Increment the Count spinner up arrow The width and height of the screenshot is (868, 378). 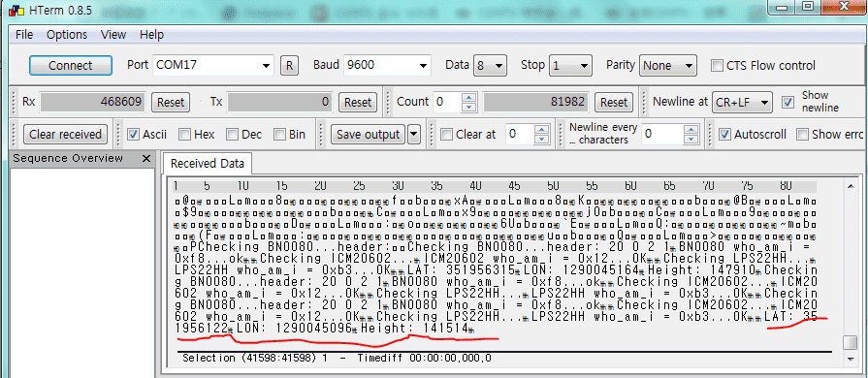(468, 97)
